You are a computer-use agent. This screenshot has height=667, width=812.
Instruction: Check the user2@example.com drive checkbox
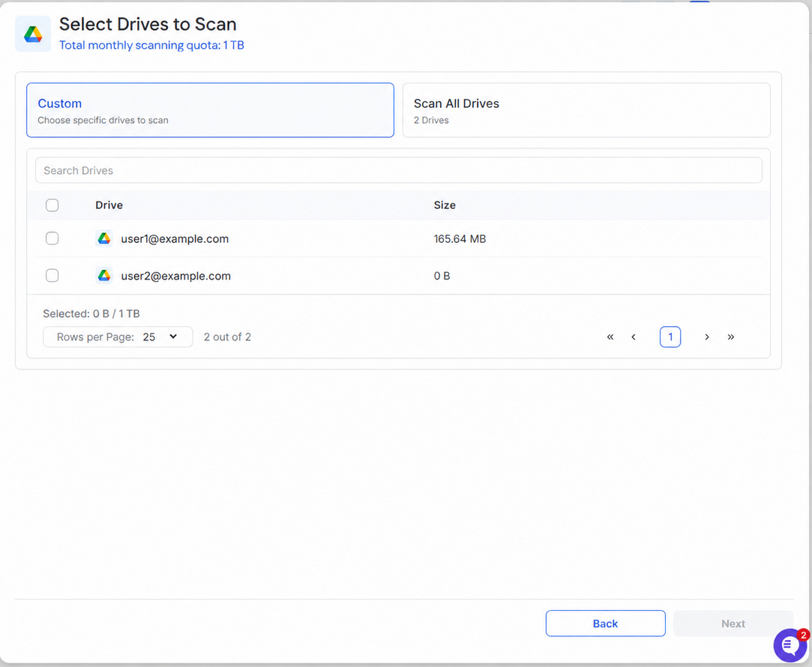[52, 275]
